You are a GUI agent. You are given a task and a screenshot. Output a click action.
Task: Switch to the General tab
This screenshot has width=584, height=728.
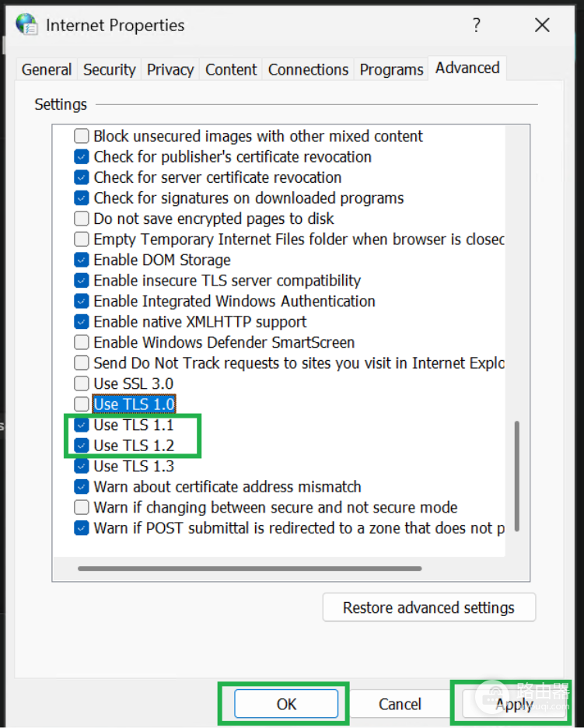47,70
